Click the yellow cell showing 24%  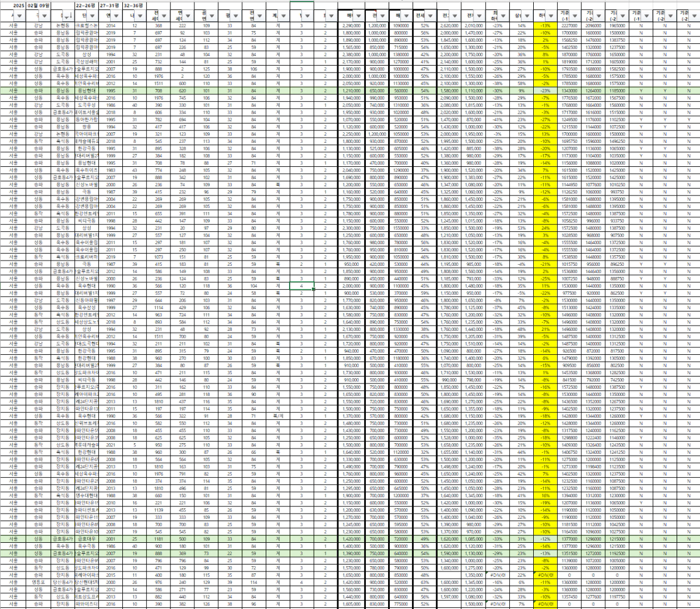point(545,228)
